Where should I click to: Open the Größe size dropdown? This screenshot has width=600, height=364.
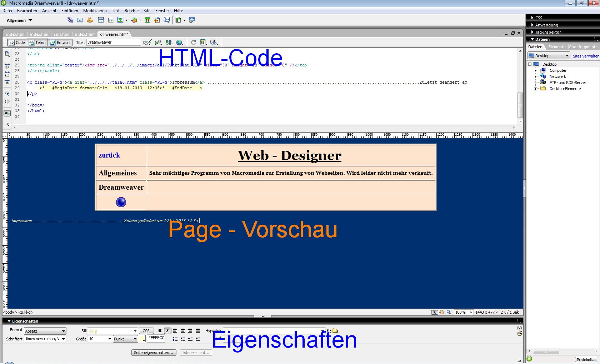pyautogui.click(x=100, y=339)
